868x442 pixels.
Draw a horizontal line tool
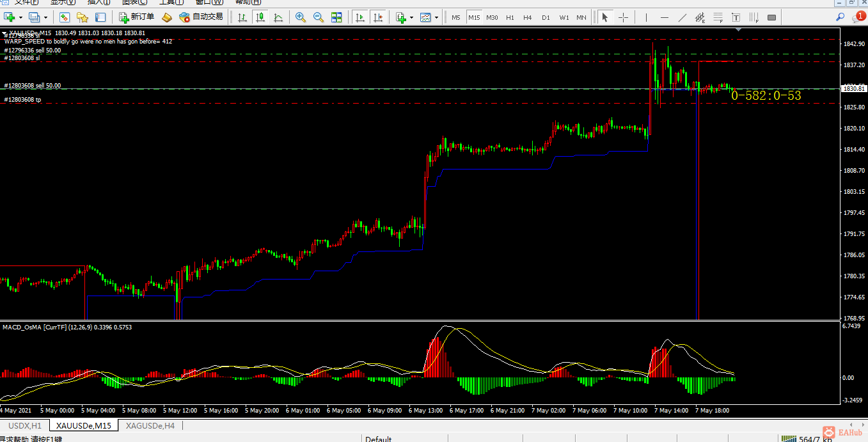point(665,17)
